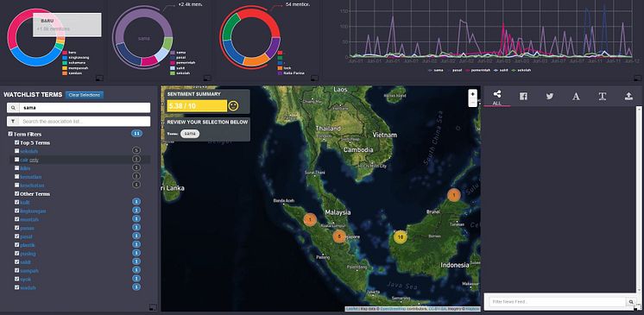Toggle the 'sekolah' series in line chart legend

[x=521, y=70]
